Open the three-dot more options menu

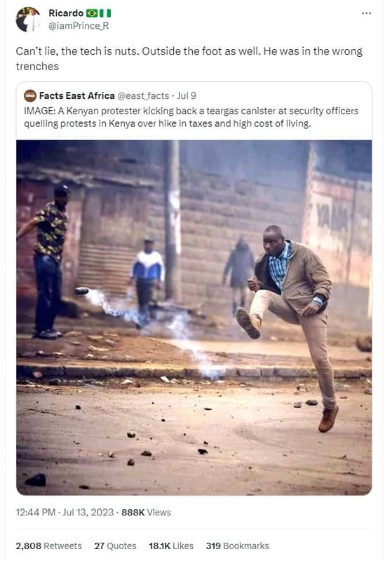366,13
